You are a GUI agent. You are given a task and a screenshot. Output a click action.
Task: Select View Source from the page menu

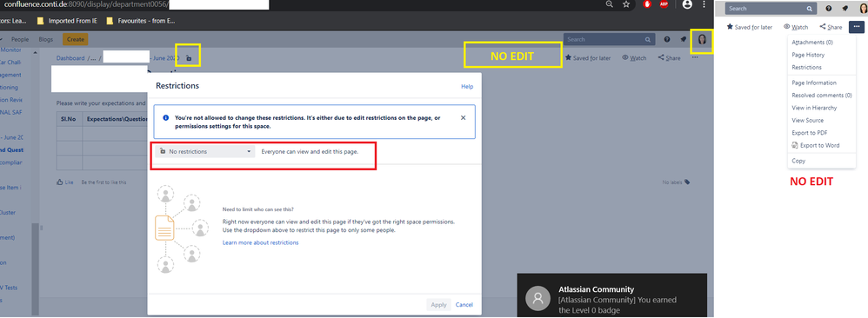pos(807,120)
